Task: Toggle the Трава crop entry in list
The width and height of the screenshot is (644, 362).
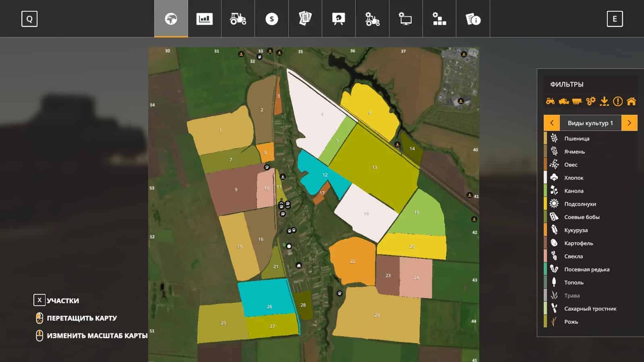Action: 572,296
